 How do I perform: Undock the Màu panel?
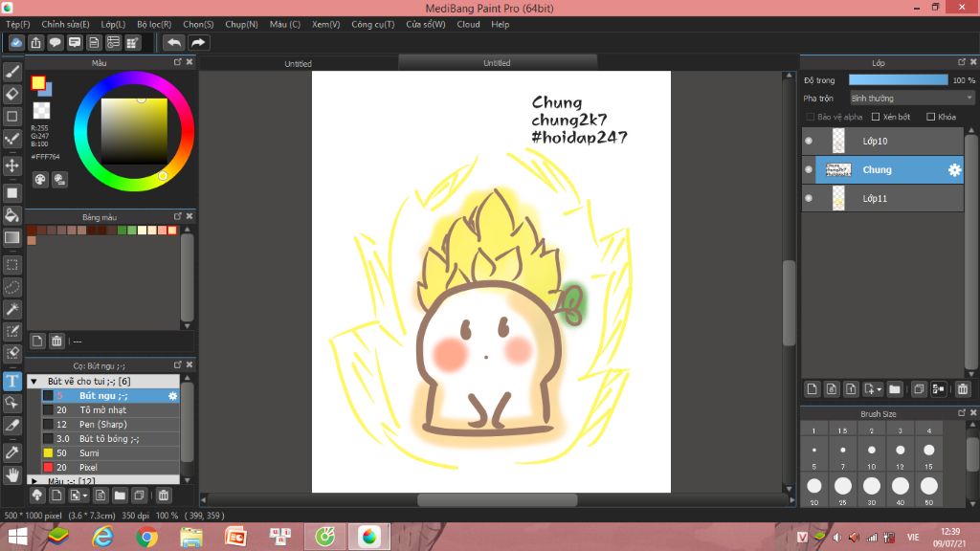pyautogui.click(x=177, y=62)
